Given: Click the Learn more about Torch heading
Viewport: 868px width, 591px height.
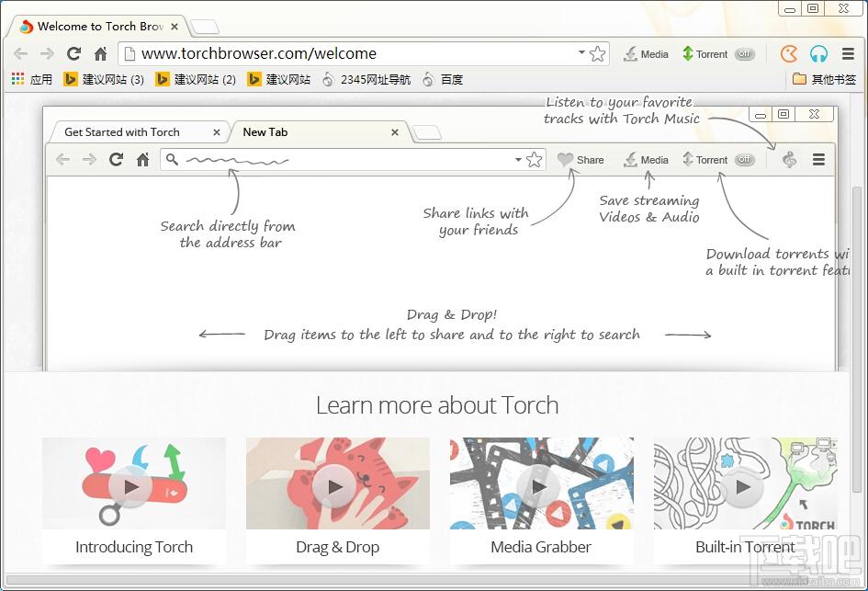Looking at the screenshot, I should point(437,405).
